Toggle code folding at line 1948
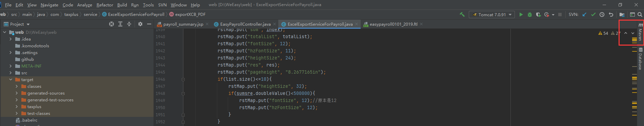This screenshot has height=126, width=644. point(183,94)
